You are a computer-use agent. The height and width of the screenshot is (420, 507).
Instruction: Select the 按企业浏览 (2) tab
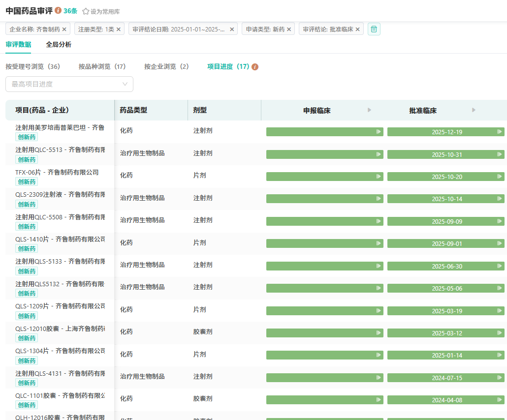pos(166,66)
